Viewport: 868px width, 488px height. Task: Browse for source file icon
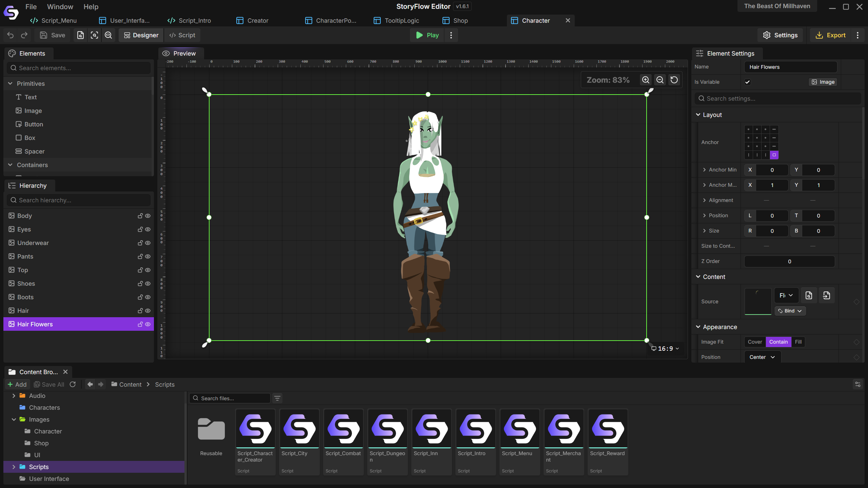[809, 296]
